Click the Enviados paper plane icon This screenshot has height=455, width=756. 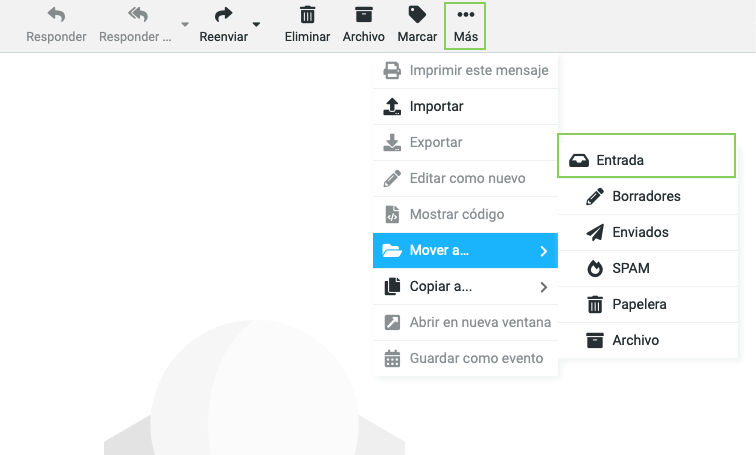tap(595, 232)
